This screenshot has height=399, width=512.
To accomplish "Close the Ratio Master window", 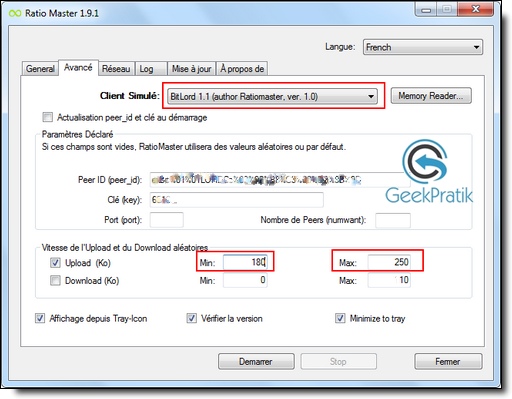I will coord(475,9).
